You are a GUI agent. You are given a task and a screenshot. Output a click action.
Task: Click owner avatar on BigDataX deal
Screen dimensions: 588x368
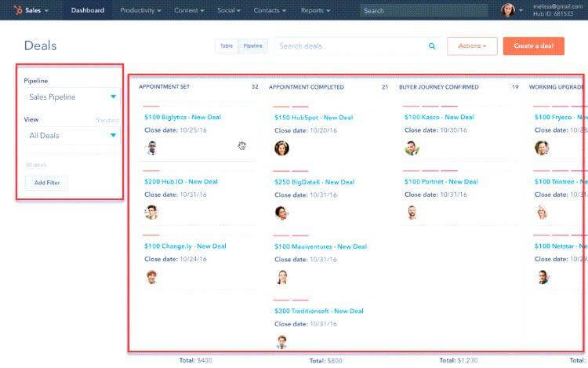(281, 213)
